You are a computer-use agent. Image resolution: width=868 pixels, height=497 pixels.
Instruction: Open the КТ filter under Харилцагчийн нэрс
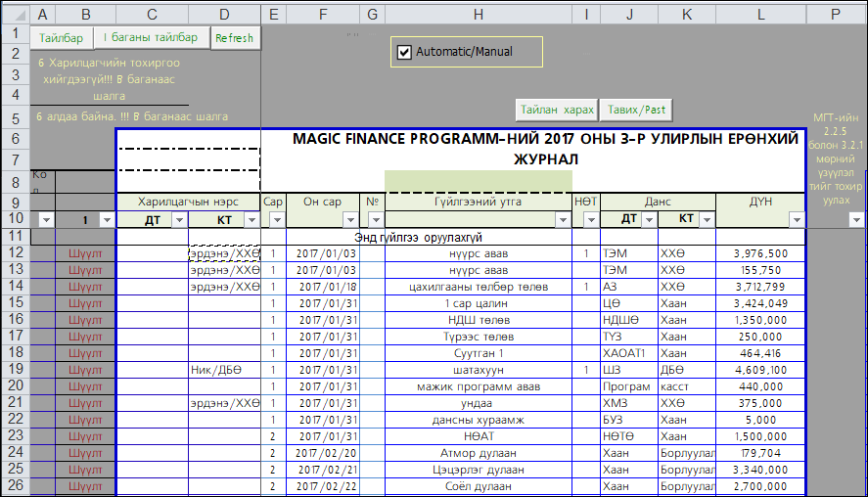click(x=251, y=220)
